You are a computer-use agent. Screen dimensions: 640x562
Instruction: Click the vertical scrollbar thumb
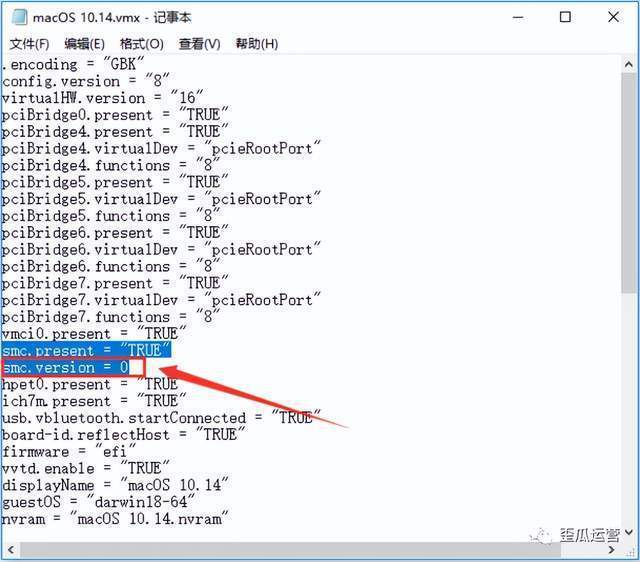[629, 183]
